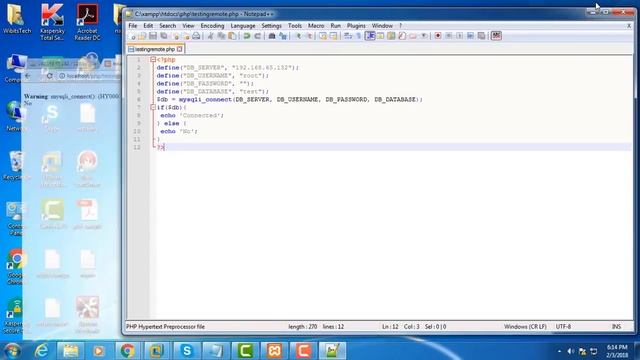The width and height of the screenshot is (640, 360).
Task: Open the File menu
Action: tap(133, 25)
